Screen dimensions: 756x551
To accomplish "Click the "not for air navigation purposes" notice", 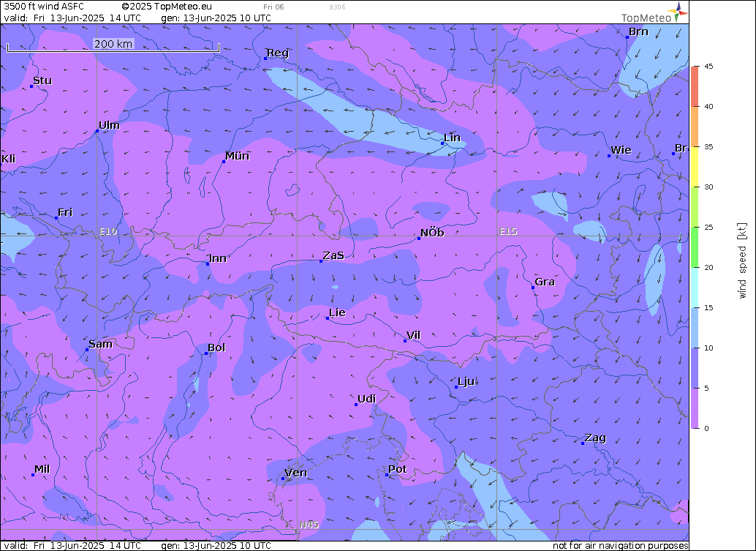I will pyautogui.click(x=620, y=546).
